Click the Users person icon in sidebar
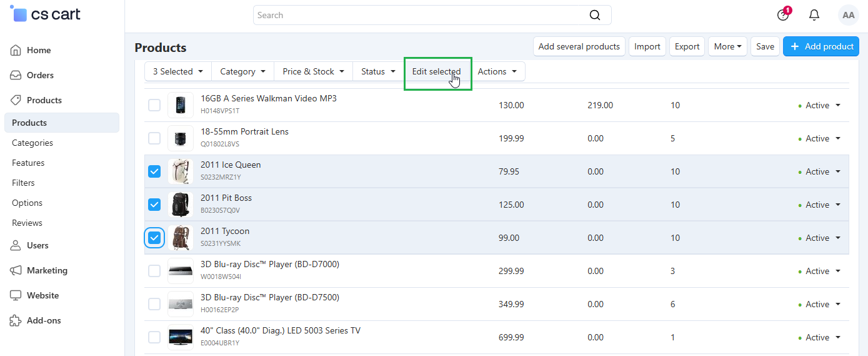The width and height of the screenshot is (868, 356). click(16, 245)
